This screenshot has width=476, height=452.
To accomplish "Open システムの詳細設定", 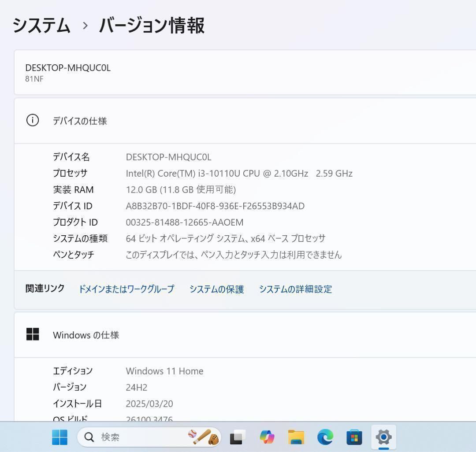I will (296, 289).
